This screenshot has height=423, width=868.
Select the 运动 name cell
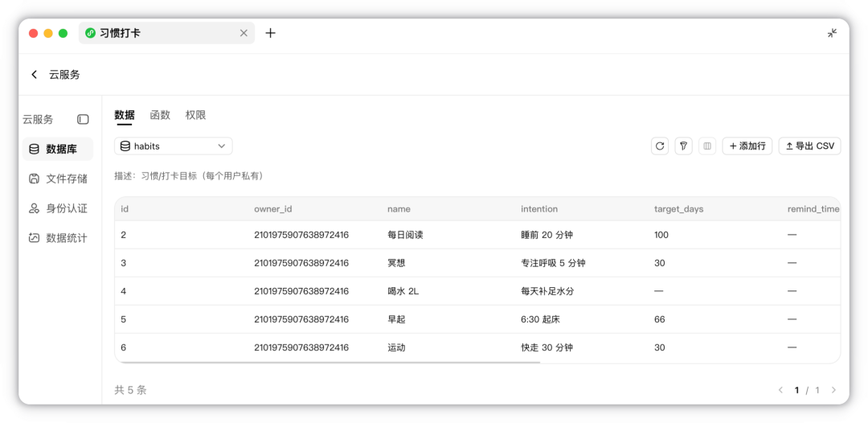(x=396, y=348)
